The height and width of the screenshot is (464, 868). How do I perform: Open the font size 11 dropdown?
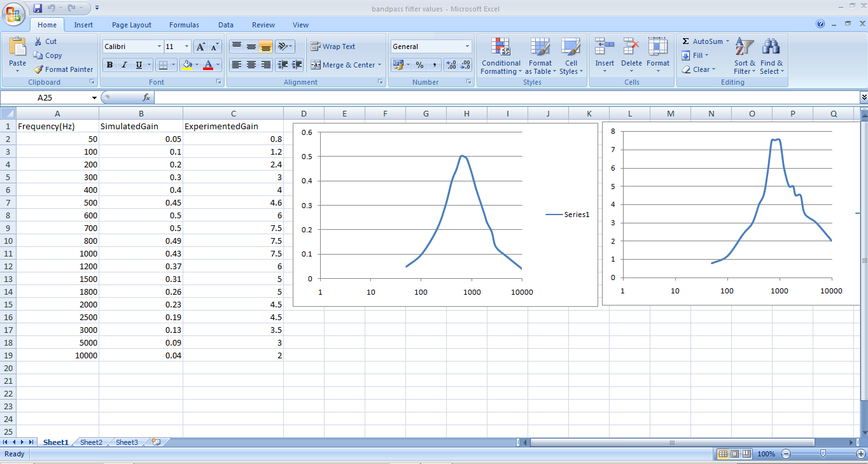(x=186, y=46)
